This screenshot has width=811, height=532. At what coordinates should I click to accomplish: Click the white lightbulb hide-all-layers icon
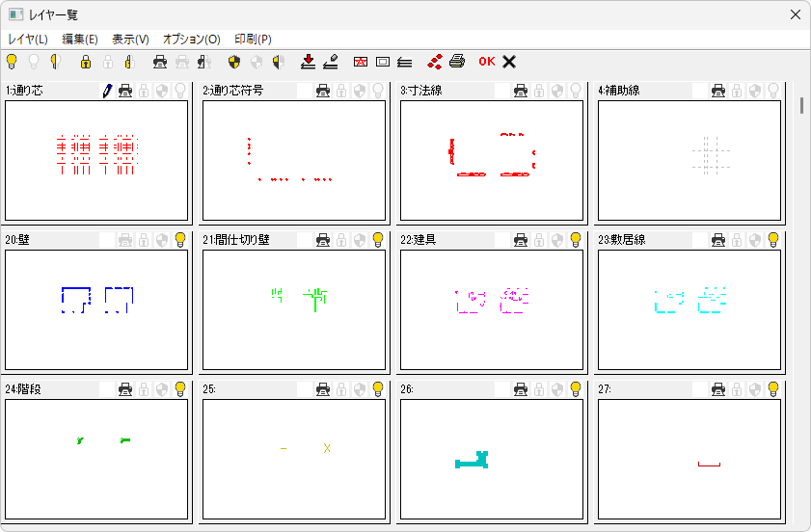pos(34,62)
